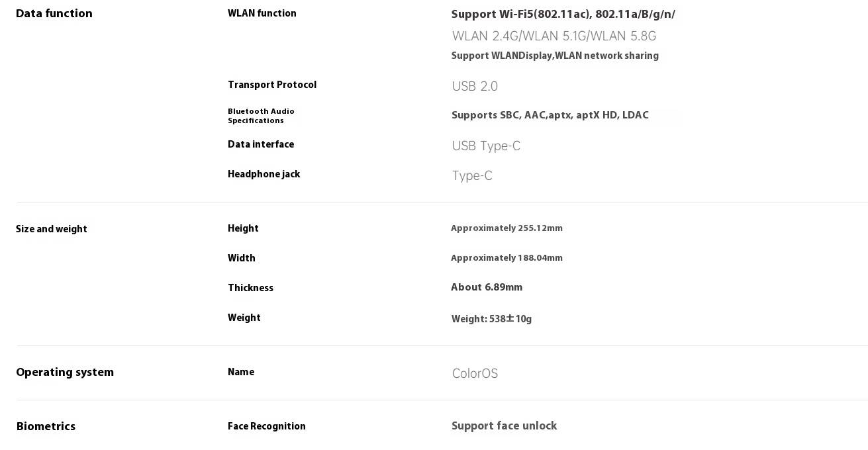The width and height of the screenshot is (868, 450).
Task: Click the Approximately 255.12mm height value
Action: 506,228
